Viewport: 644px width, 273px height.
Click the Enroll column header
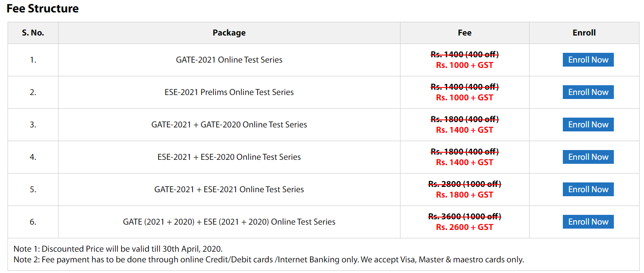pos(584,32)
